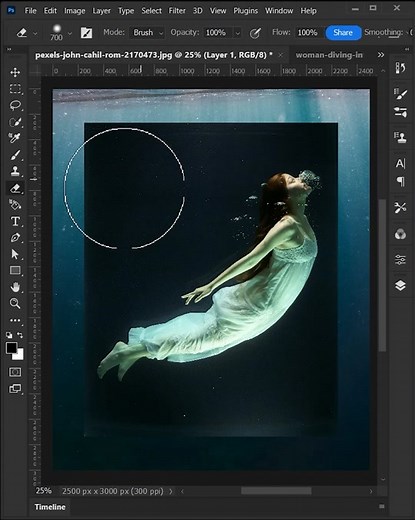The image size is (415, 520).
Task: Open the Opacity slider dropdown
Action: pyautogui.click(x=238, y=33)
